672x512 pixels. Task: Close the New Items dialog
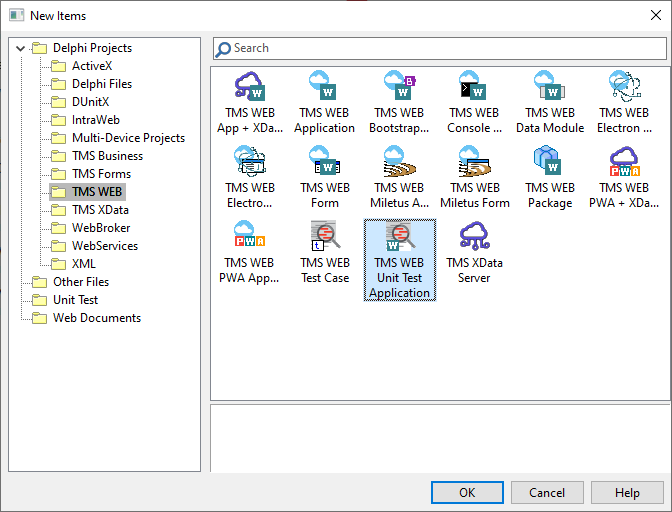[655, 15]
